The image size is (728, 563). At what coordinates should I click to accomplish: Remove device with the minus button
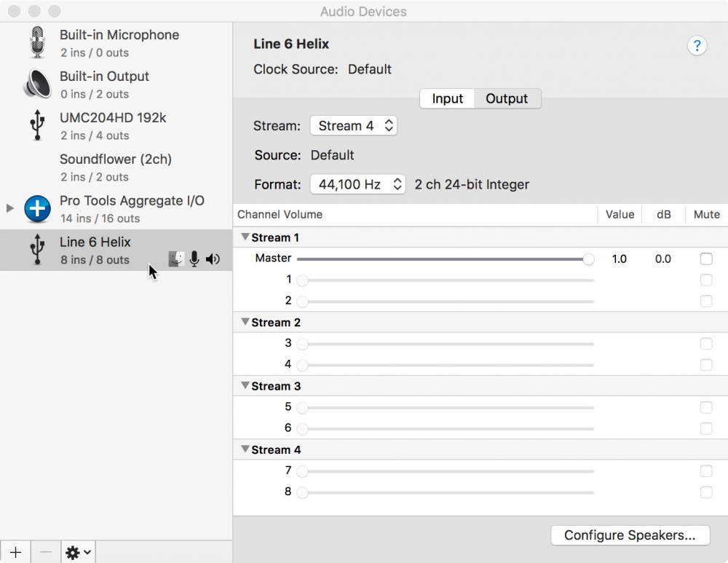pos(45,552)
